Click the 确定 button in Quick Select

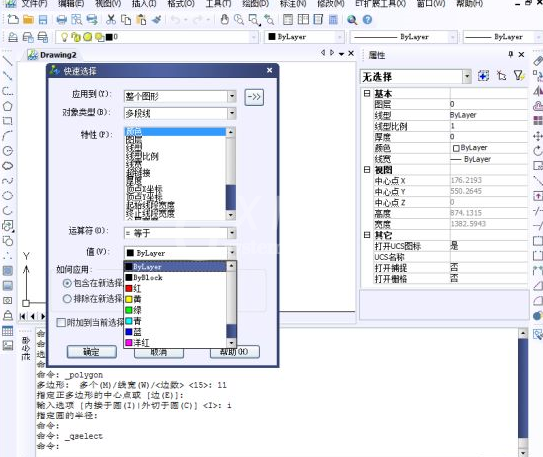tap(91, 352)
